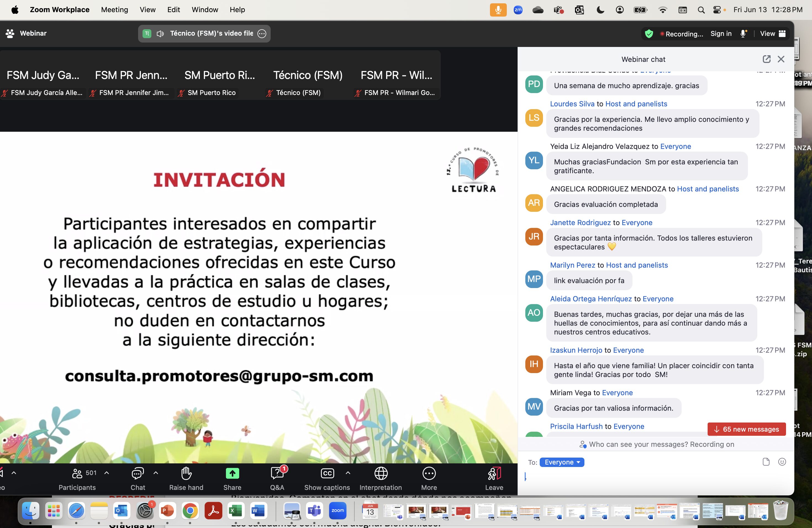Viewport: 812px width, 528px height.
Task: Click the Sign in button
Action: [x=721, y=33]
